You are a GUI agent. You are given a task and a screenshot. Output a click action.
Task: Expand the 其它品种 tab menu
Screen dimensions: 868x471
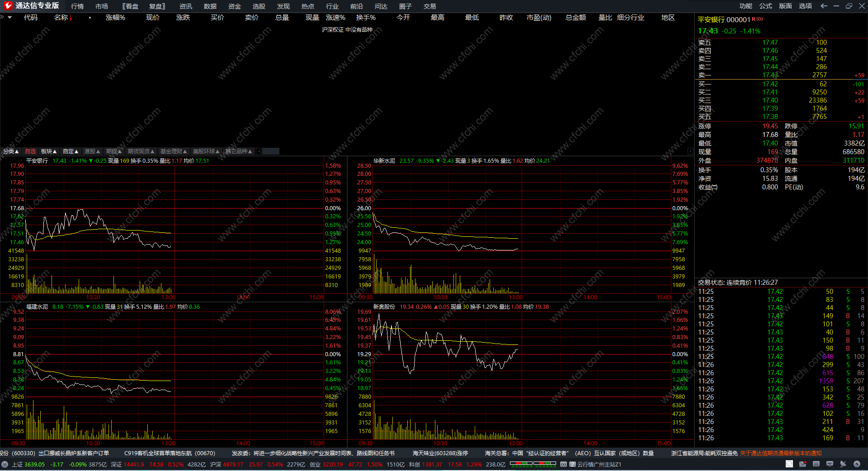[239, 151]
